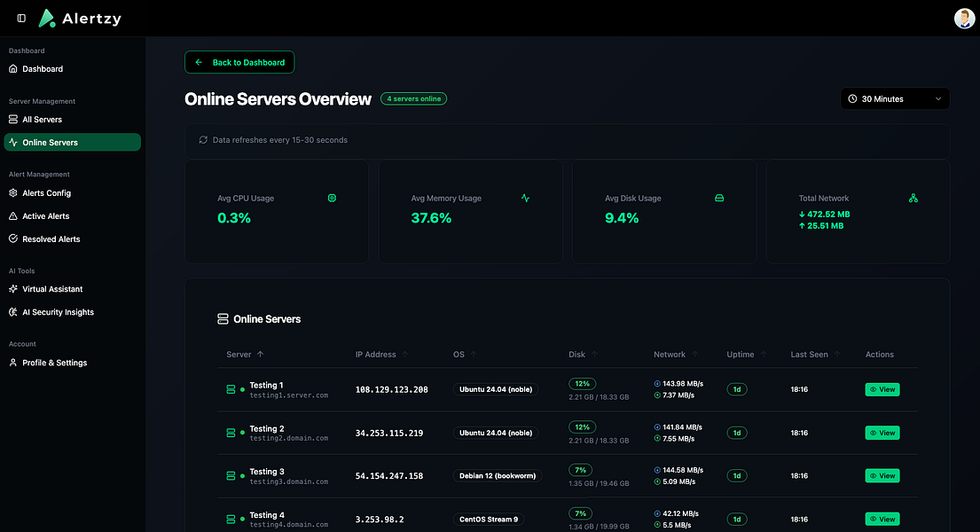
Task: Click the data refresh icon
Action: tap(203, 140)
